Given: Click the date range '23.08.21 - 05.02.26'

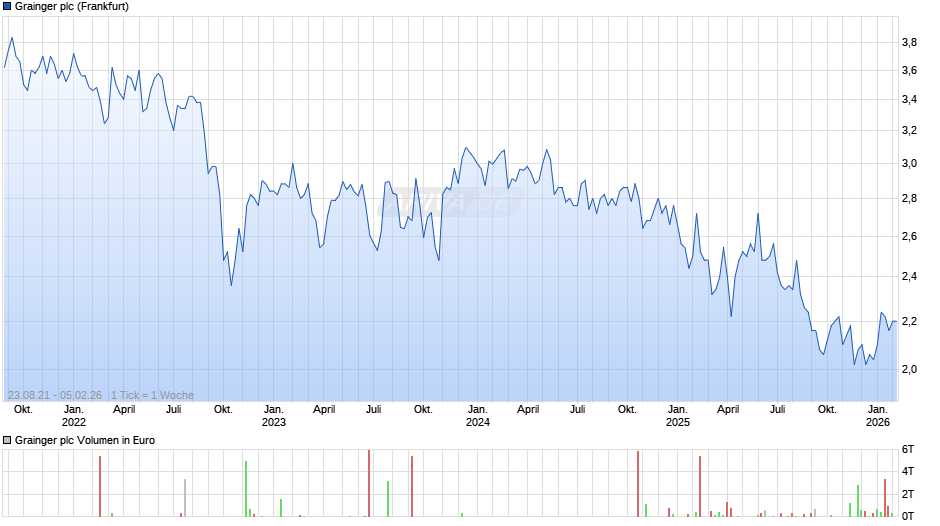Looking at the screenshot, I should (55, 395).
